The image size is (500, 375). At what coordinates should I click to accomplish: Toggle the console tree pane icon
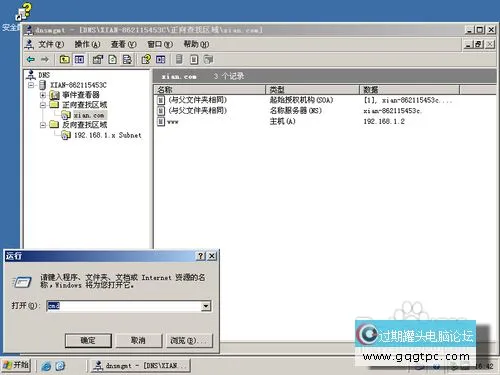[79, 60]
